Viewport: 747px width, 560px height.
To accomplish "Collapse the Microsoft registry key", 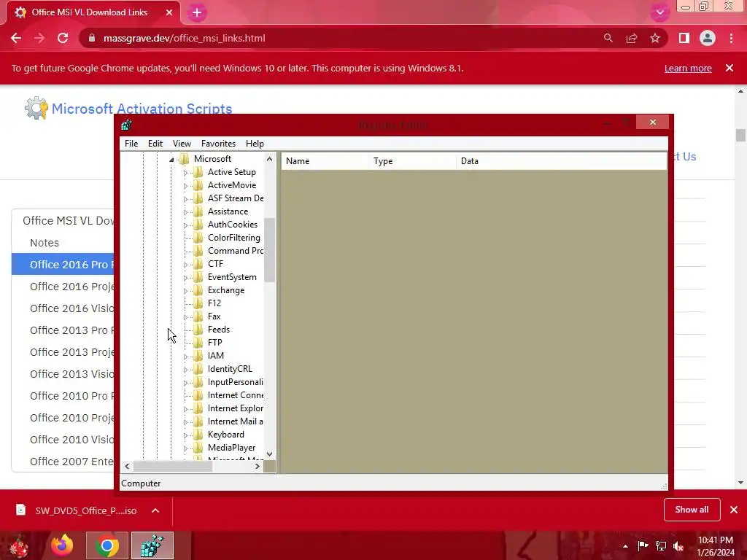I will click(171, 160).
